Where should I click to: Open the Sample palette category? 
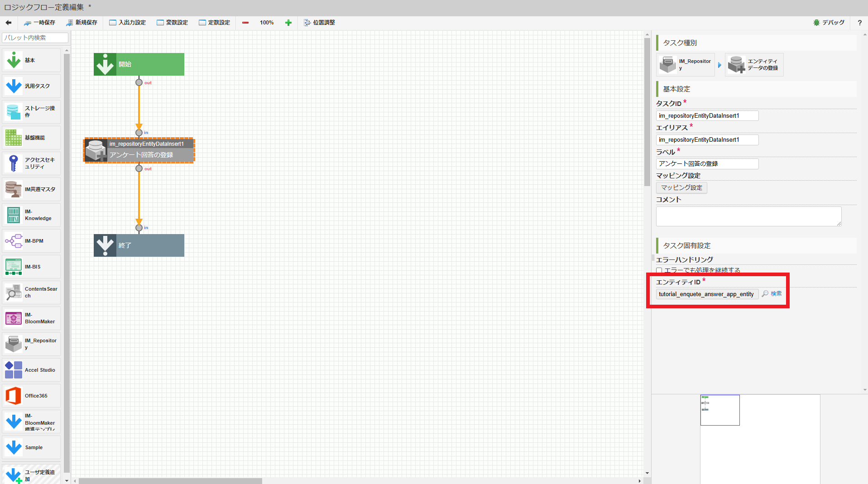(x=31, y=447)
